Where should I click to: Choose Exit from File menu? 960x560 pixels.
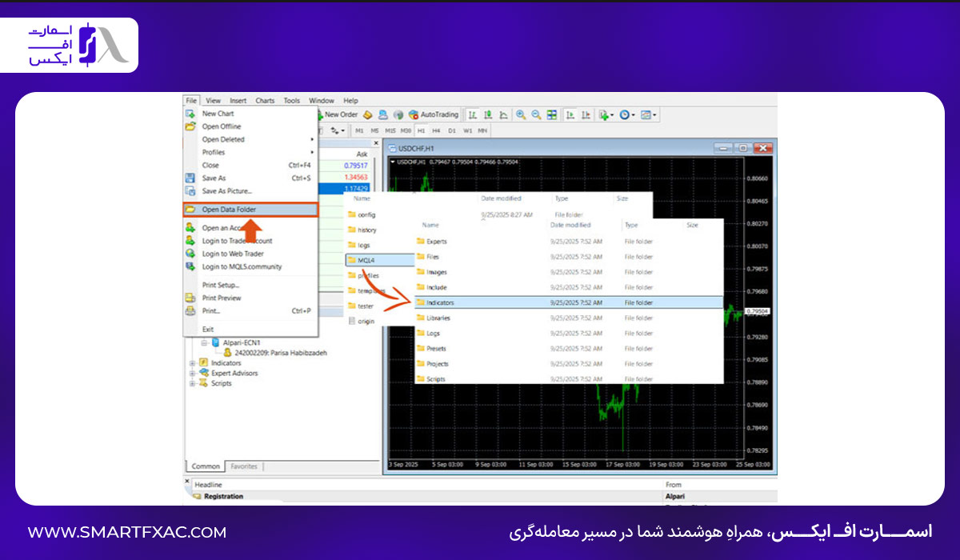tap(250, 329)
